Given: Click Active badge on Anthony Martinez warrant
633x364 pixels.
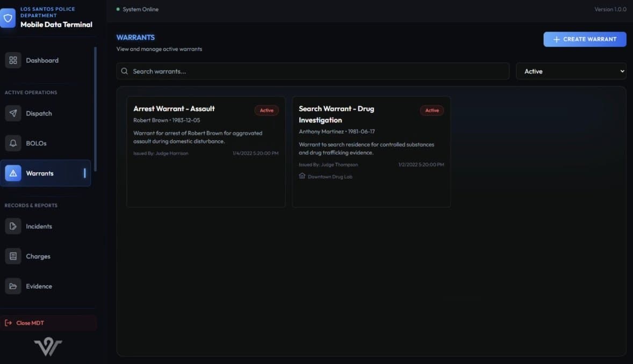Looking at the screenshot, I should pyautogui.click(x=432, y=111).
